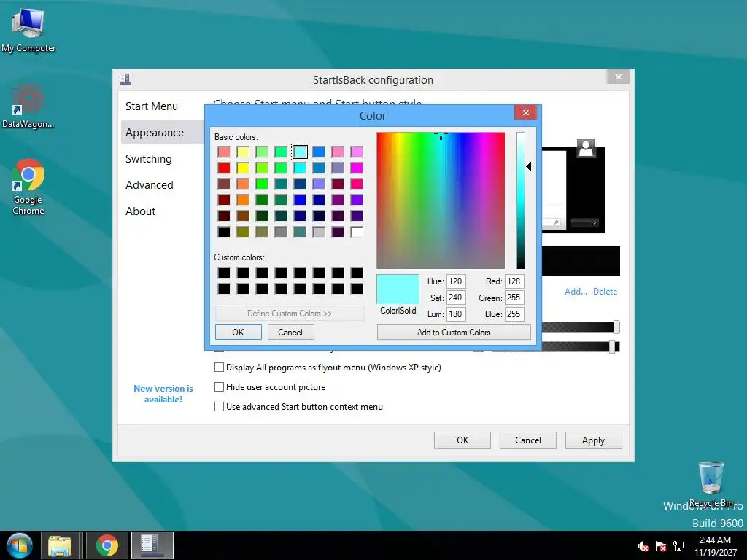Pick the light gray basic color swatch
747x560 pixels.
[319, 232]
